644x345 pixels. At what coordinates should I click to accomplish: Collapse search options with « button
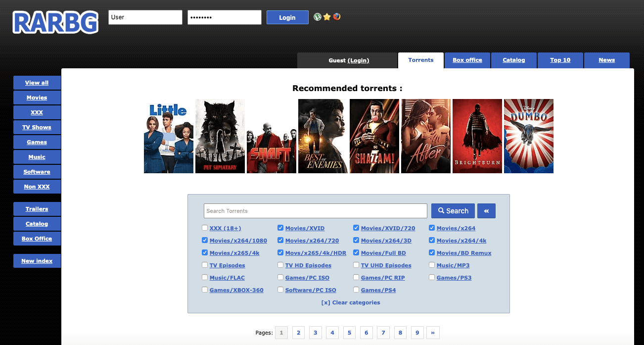point(486,211)
